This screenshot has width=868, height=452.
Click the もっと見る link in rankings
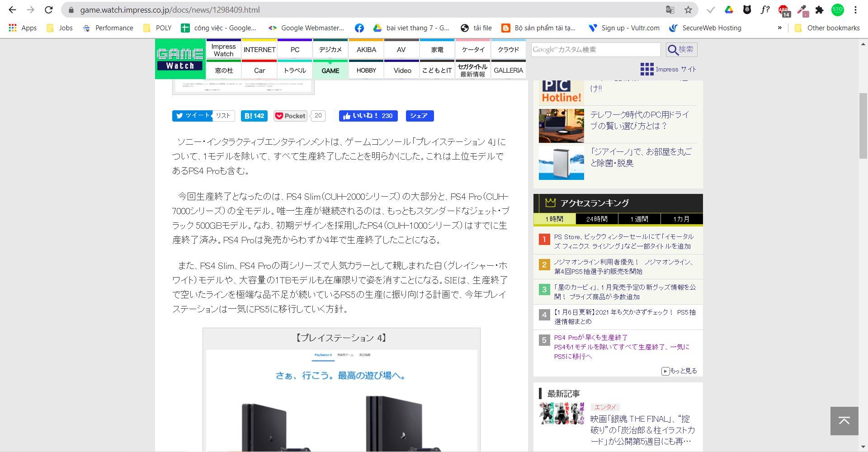[x=679, y=371]
